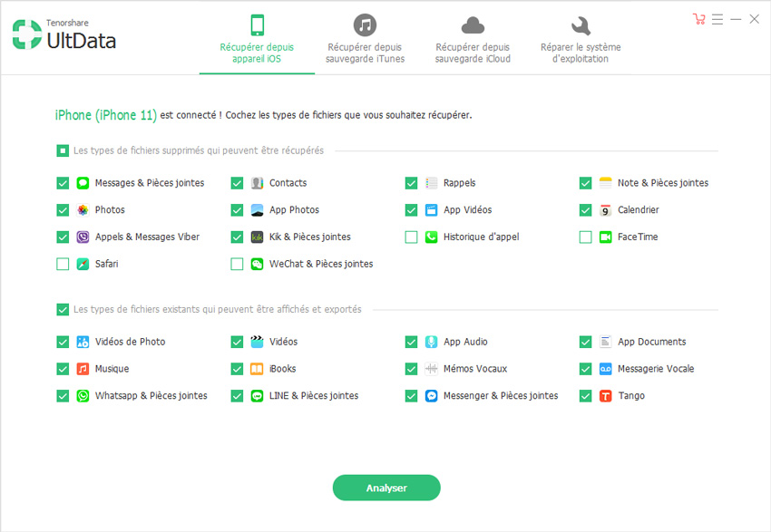Click the FaceTime camera icon

click(605, 237)
